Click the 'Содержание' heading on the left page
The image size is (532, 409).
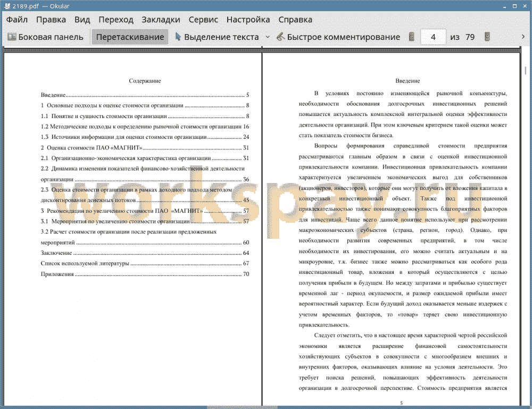(x=145, y=81)
